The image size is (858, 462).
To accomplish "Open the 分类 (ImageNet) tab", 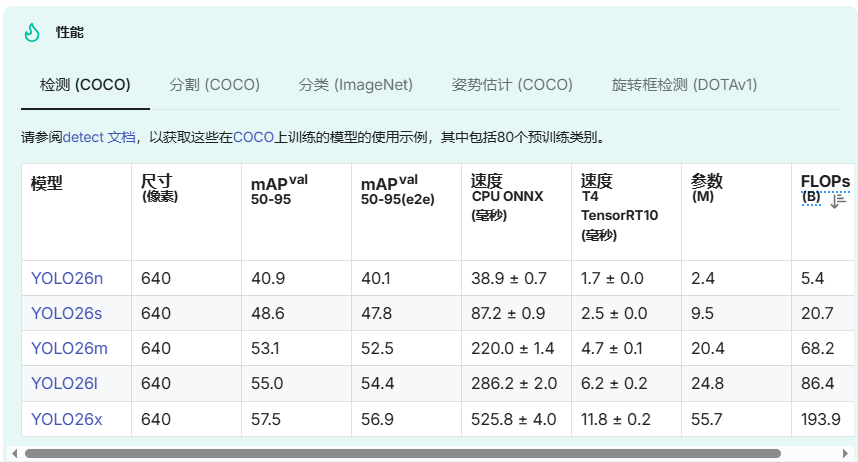I will click(x=356, y=85).
